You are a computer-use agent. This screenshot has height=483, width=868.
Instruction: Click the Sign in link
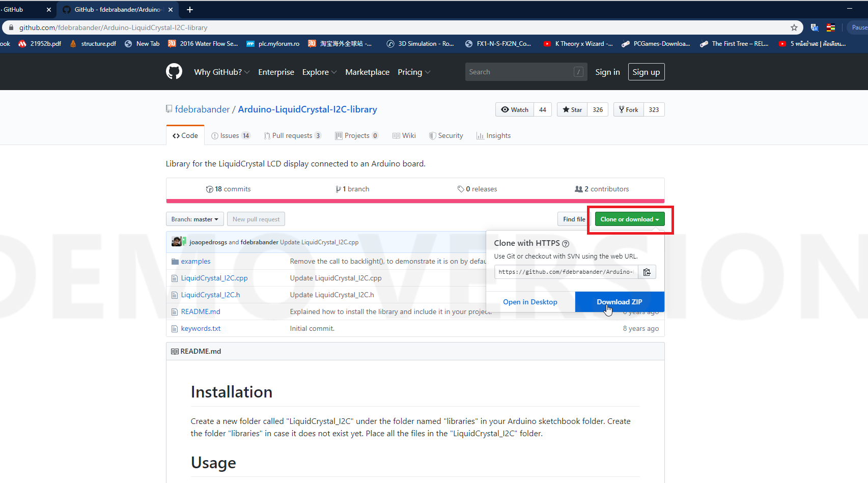pyautogui.click(x=607, y=72)
